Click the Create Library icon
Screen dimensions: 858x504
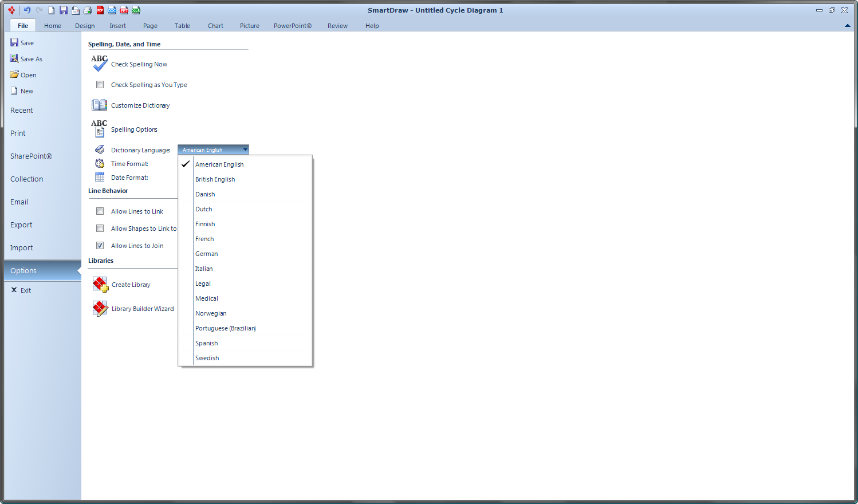[100, 285]
